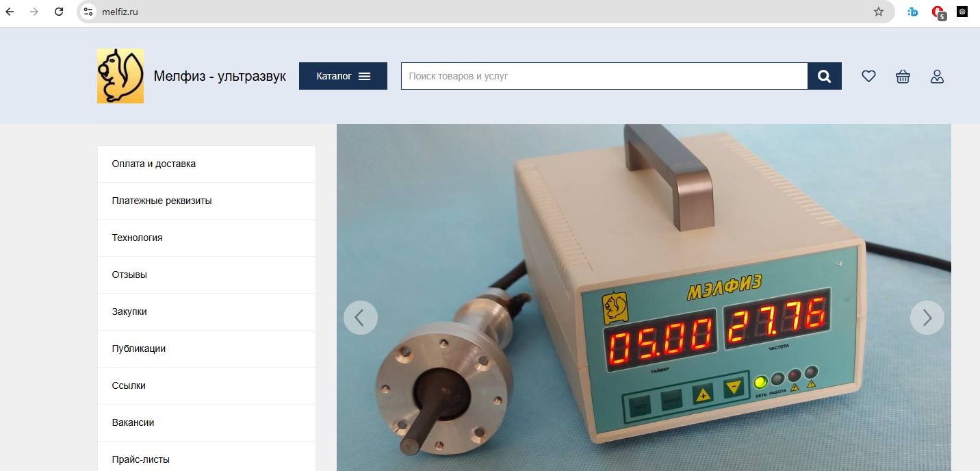Go back to previous browser page
Image resolution: width=980 pixels, height=471 pixels.
[x=10, y=12]
